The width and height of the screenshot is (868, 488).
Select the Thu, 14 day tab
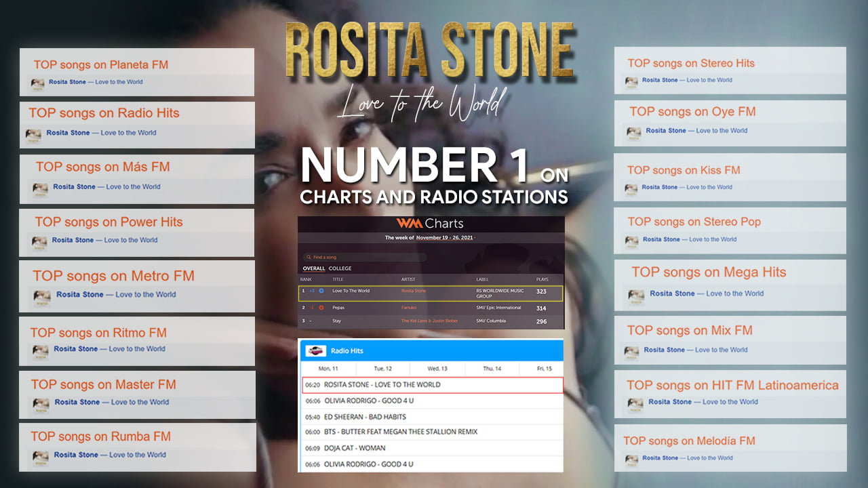click(492, 369)
